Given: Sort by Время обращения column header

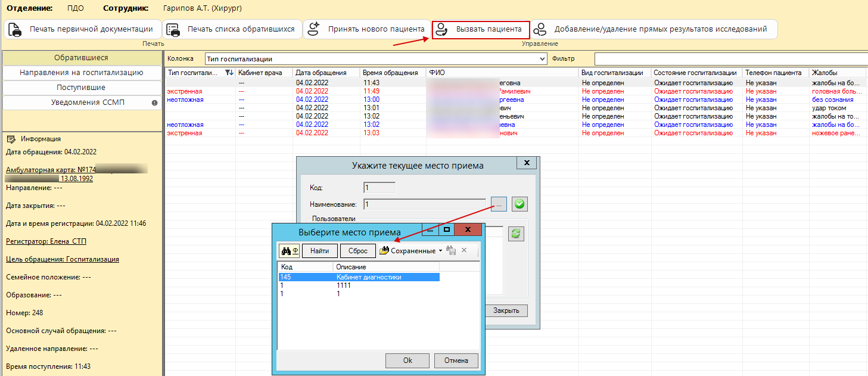Looking at the screenshot, I should tap(393, 73).
